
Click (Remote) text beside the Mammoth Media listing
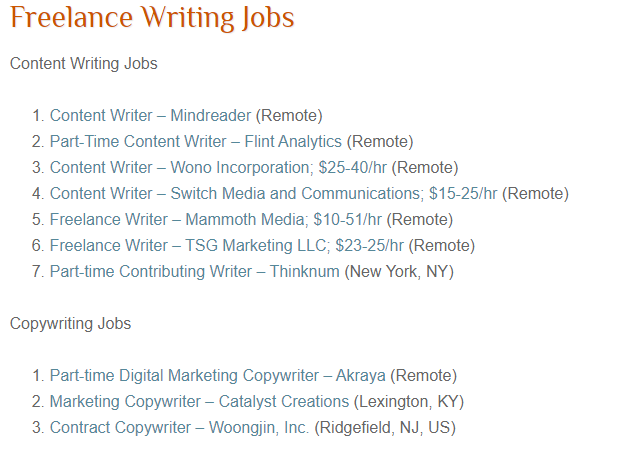[x=420, y=220]
